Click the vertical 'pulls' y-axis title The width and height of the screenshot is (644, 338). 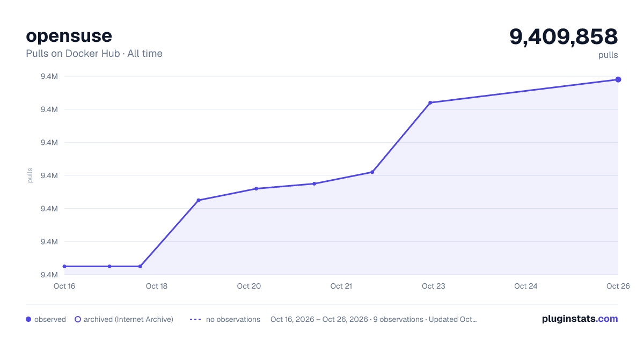point(30,175)
